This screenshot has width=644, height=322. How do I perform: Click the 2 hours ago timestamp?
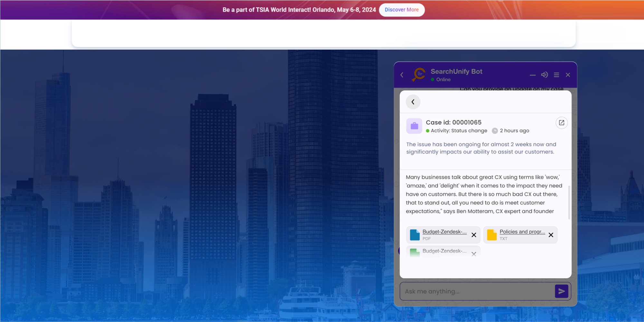(x=515, y=131)
